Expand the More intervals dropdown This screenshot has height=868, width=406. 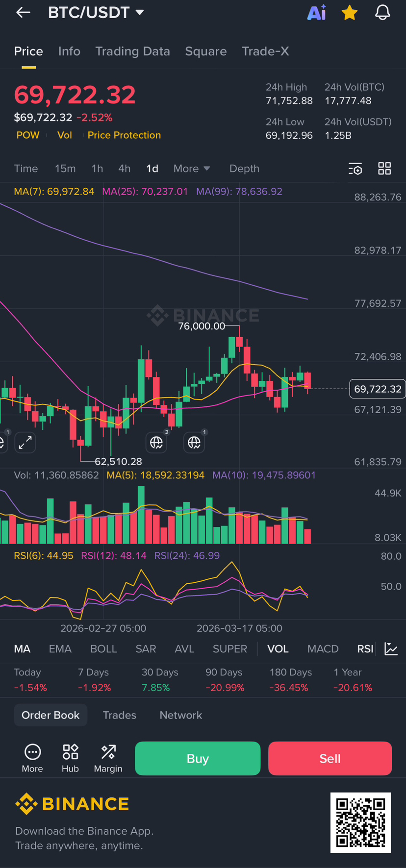[x=192, y=169]
